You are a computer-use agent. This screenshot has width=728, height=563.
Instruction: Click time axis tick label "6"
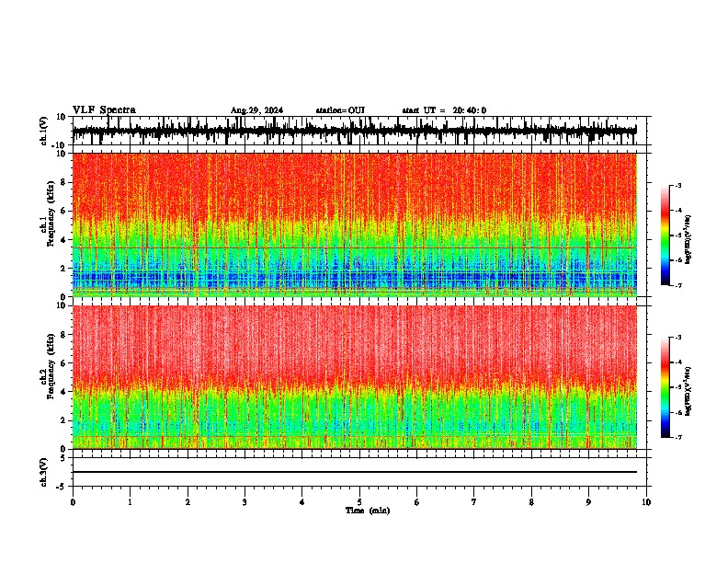pos(417,502)
